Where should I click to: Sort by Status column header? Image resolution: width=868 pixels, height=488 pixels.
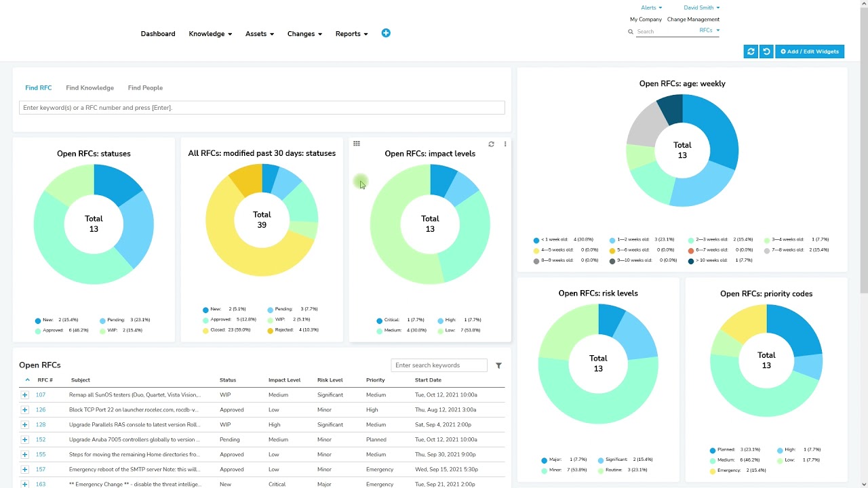[x=228, y=380]
